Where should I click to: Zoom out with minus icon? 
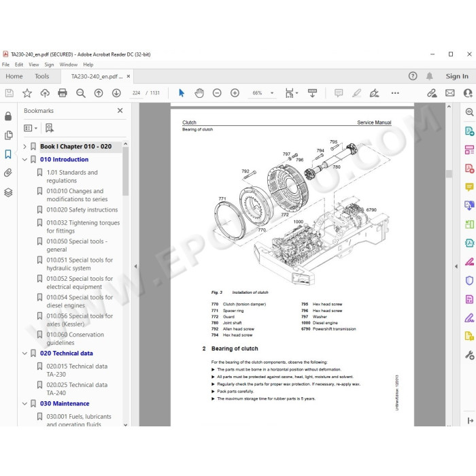(x=217, y=93)
